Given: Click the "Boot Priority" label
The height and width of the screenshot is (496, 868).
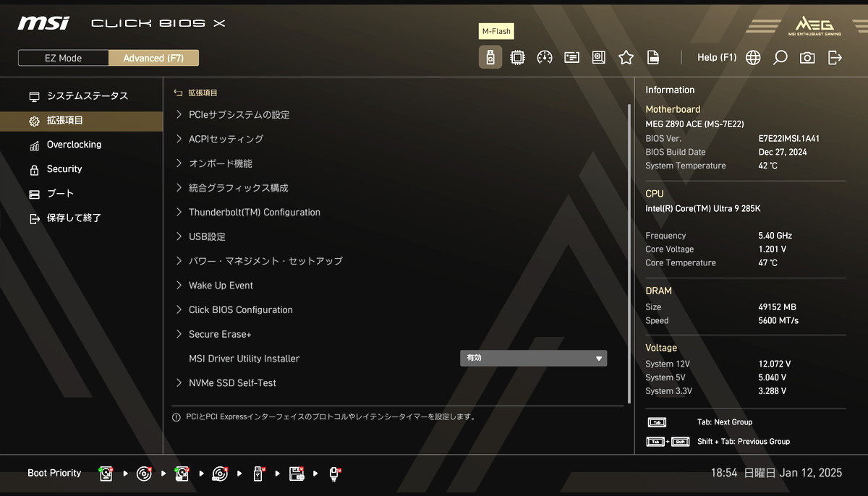Looking at the screenshot, I should [54, 473].
